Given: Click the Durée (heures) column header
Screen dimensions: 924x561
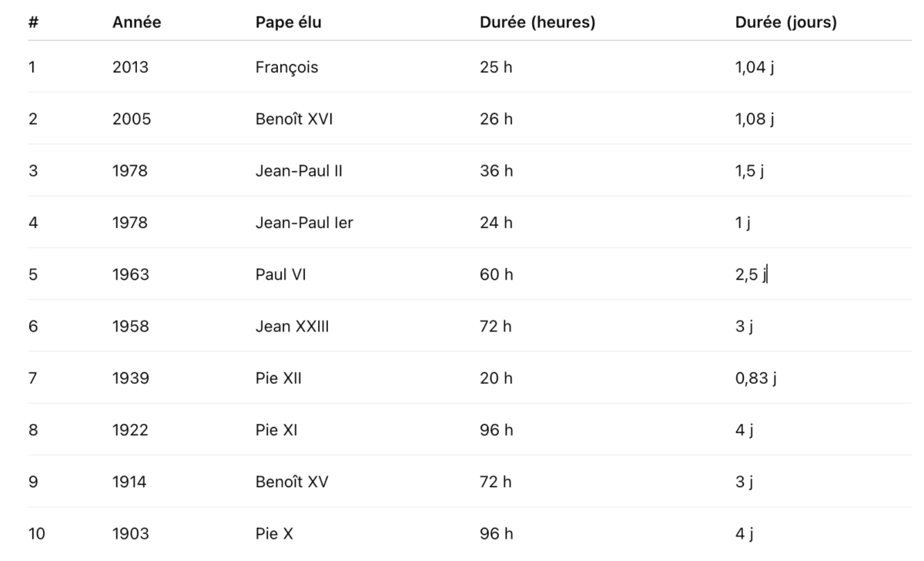Looking at the screenshot, I should [x=537, y=23].
